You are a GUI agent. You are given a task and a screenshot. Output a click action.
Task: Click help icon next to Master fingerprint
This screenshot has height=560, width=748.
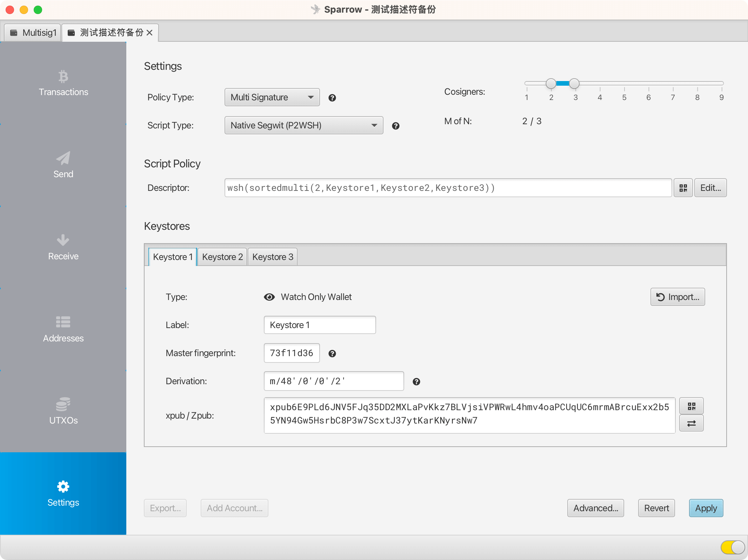point(332,354)
